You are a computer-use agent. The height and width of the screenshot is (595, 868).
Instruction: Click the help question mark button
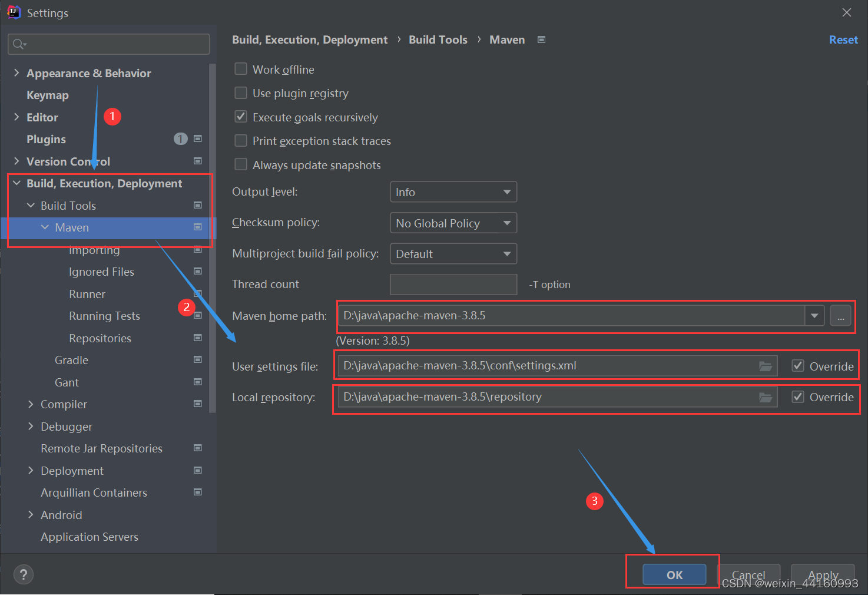(x=24, y=574)
